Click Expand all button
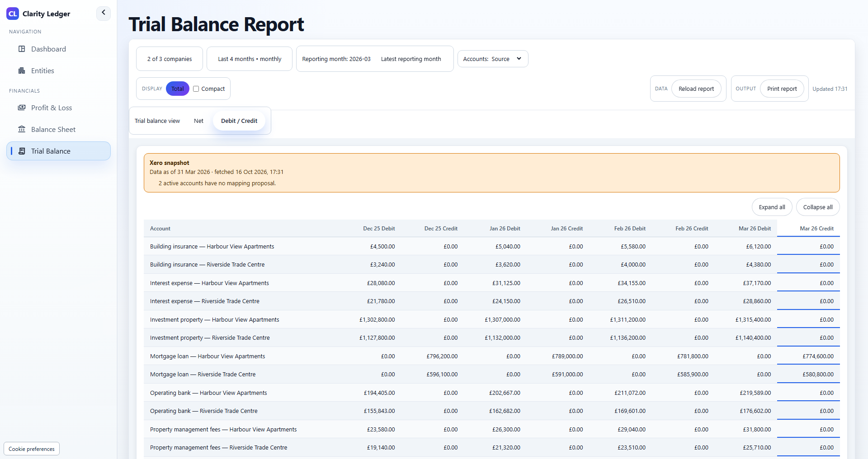 (772, 207)
